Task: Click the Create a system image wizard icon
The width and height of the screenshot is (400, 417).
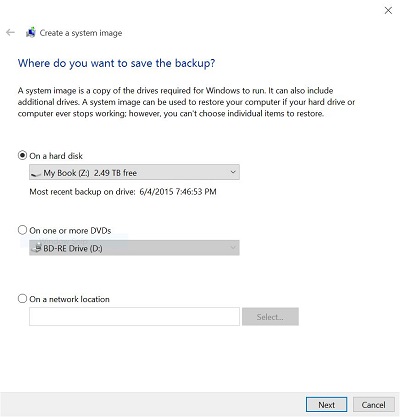Action: [x=31, y=32]
